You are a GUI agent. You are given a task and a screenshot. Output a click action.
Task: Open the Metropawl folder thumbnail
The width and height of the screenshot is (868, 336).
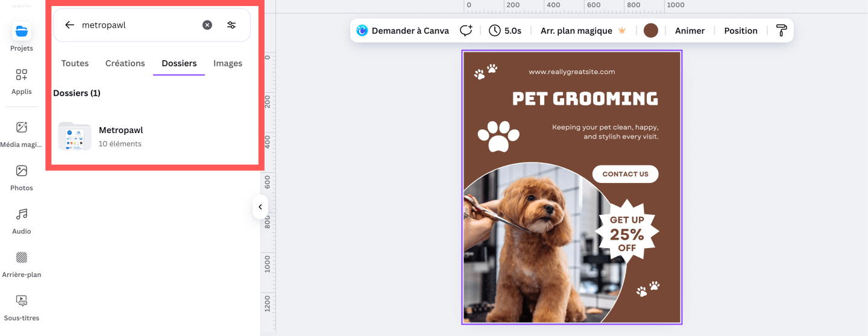pos(75,136)
